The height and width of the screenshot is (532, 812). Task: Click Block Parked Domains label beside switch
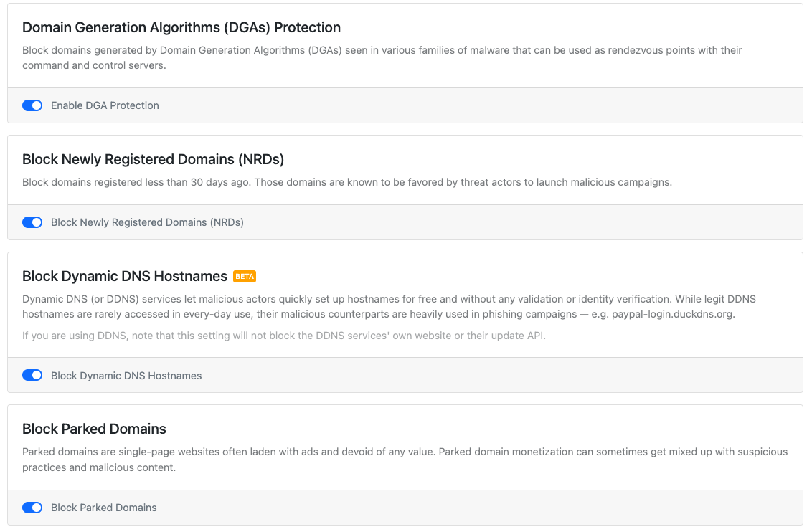tap(103, 508)
